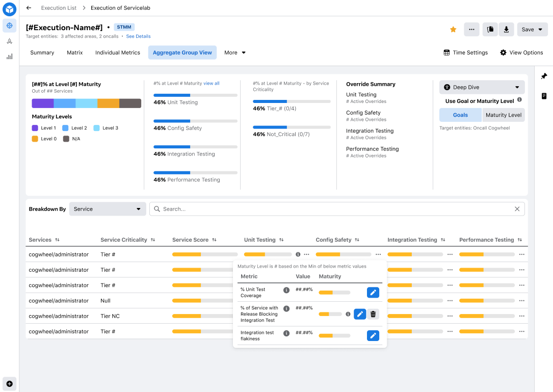This screenshot has width=553, height=392.
Task: Click the plus button at bottom left
Action: point(9,383)
